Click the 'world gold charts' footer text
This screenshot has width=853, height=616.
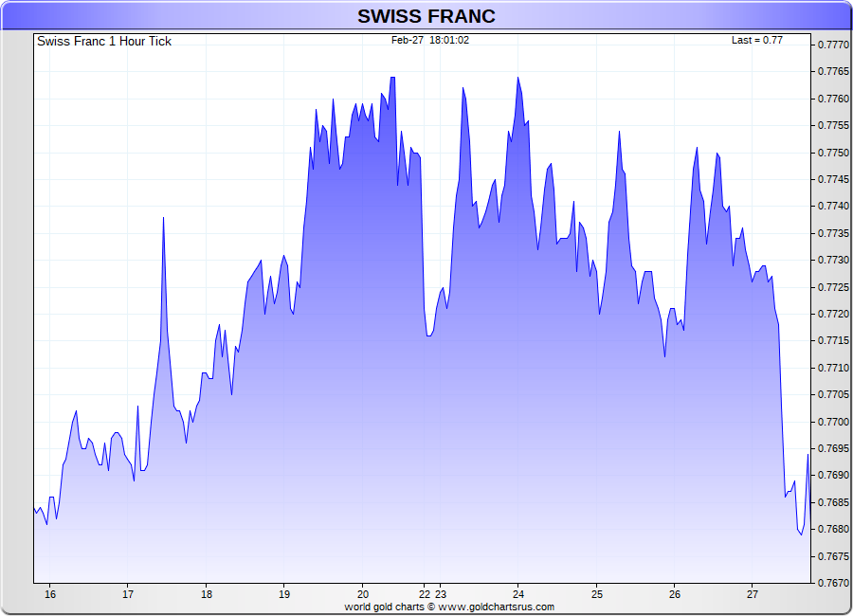coord(383,607)
